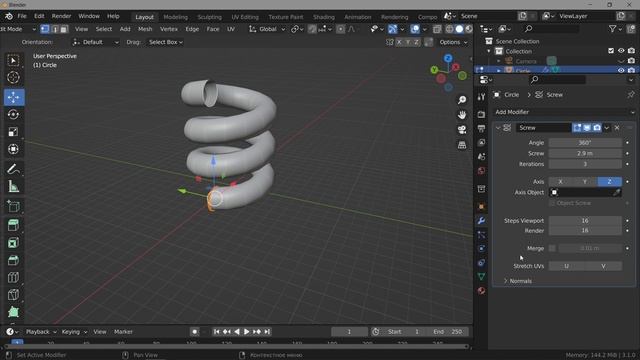Toggle the camera view icon in viewport
The width and height of the screenshot is (640, 360).
[x=462, y=130]
